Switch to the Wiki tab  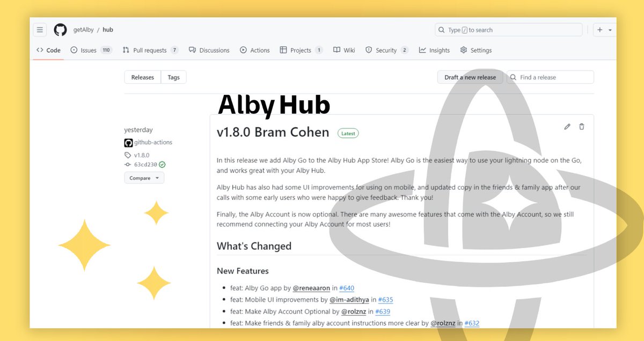pyautogui.click(x=344, y=50)
